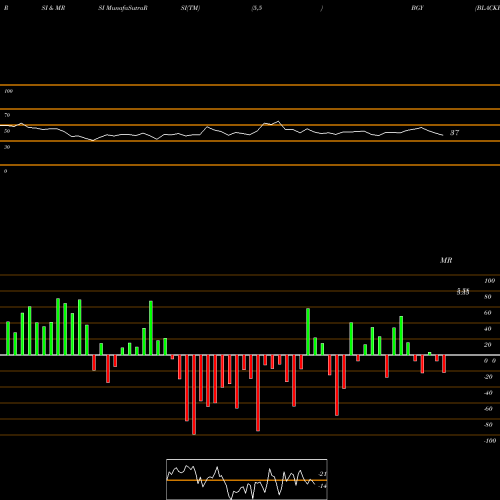The width and height of the screenshot is (500, 500).
Task: Click the -20 label on MR axis
Action: click(488, 377)
